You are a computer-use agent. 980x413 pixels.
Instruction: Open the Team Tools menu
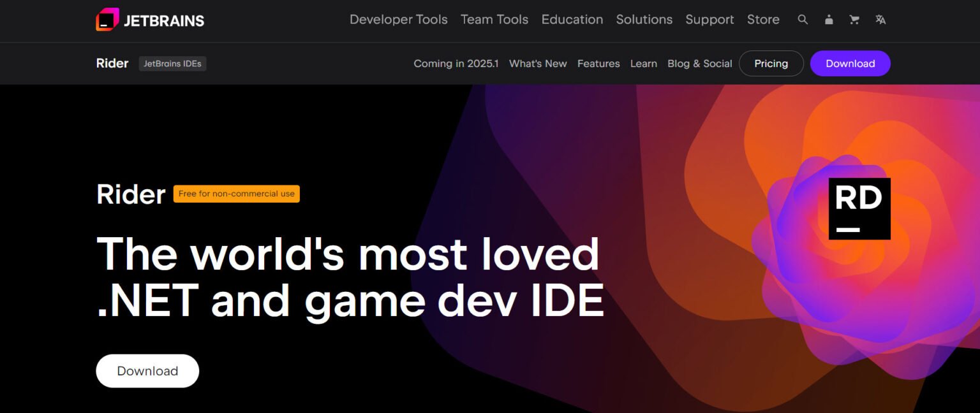[x=494, y=20]
